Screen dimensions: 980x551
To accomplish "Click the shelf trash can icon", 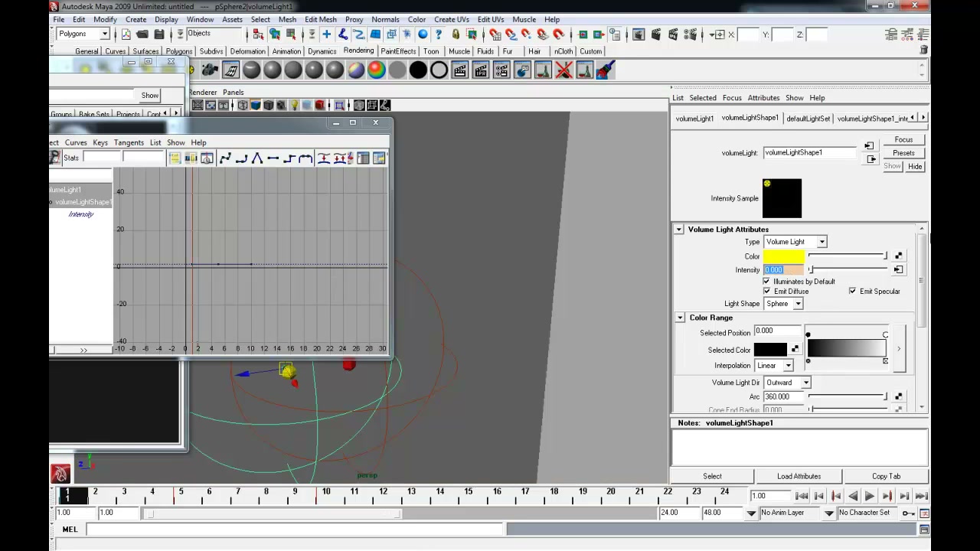I will click(x=923, y=50).
